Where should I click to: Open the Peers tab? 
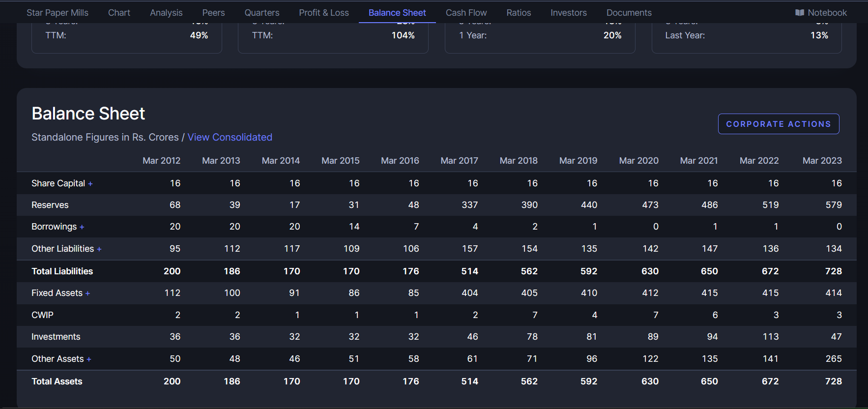point(213,13)
